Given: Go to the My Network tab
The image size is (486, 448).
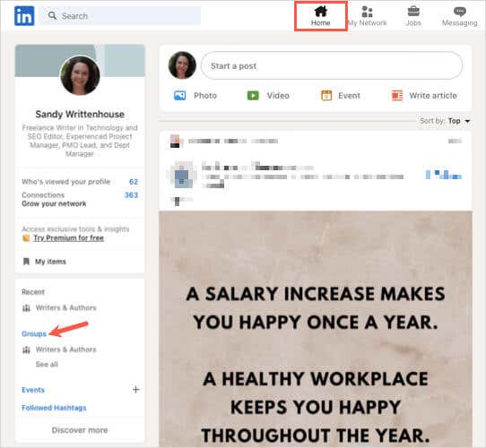Looking at the screenshot, I should pyautogui.click(x=367, y=16).
